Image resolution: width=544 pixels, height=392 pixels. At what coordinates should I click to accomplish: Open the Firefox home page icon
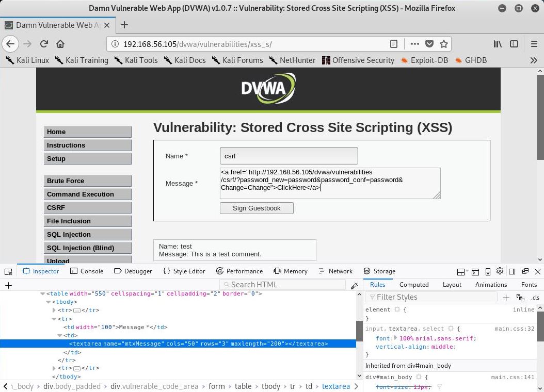tap(60, 44)
